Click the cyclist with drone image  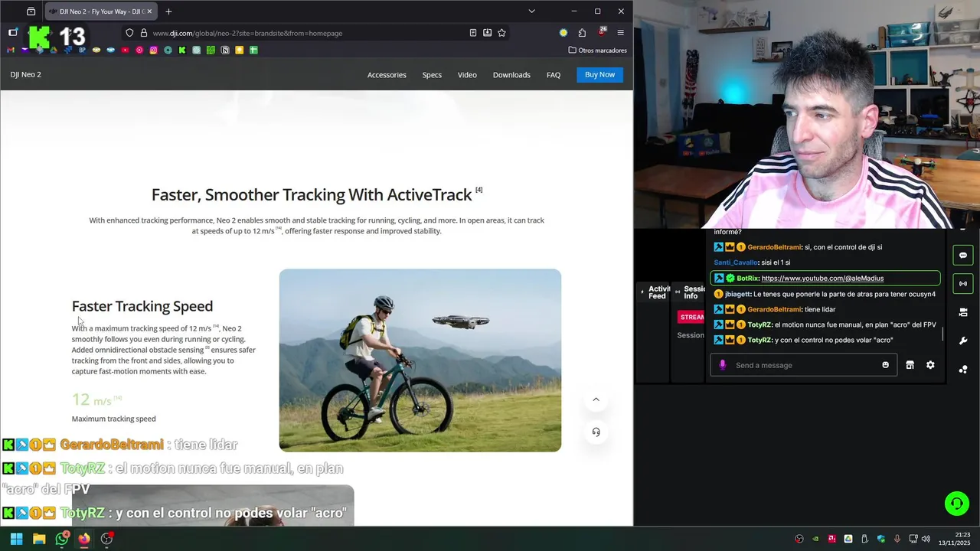pyautogui.click(x=420, y=360)
